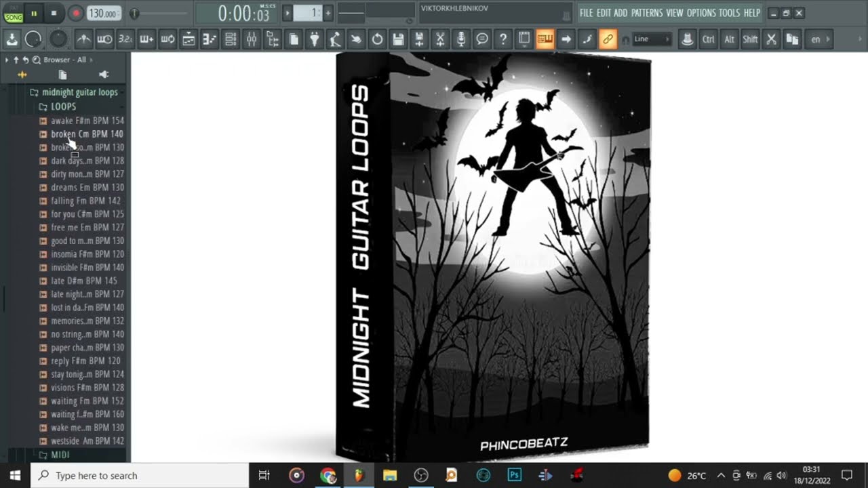Open the audio editor scissors-wave icon
The height and width of the screenshot is (488, 868).
pos(440,39)
